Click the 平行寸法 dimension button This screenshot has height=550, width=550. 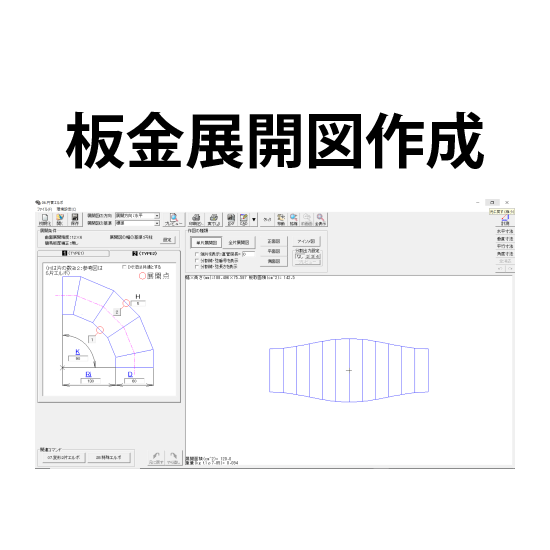click(x=505, y=246)
